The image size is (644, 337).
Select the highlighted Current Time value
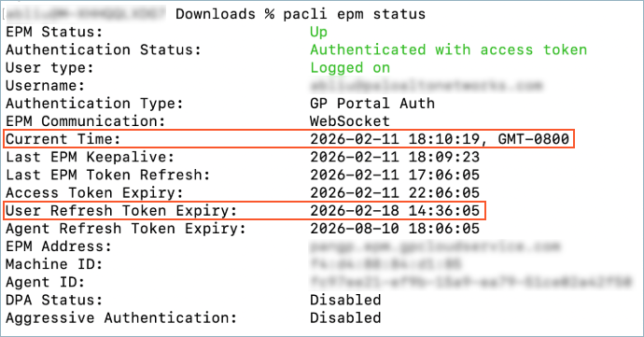click(x=440, y=139)
